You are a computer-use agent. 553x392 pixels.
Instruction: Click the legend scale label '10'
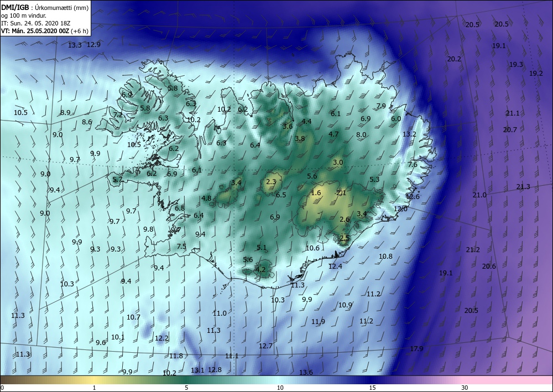click(280, 388)
